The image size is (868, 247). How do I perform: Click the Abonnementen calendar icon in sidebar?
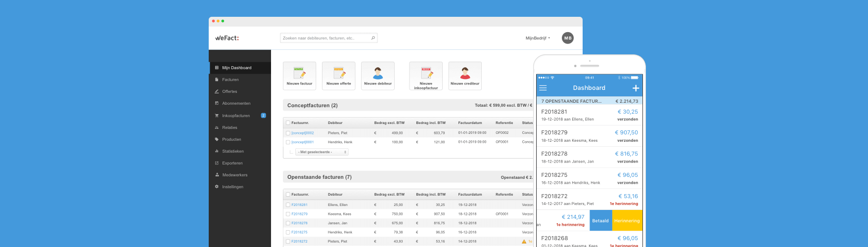tap(217, 103)
